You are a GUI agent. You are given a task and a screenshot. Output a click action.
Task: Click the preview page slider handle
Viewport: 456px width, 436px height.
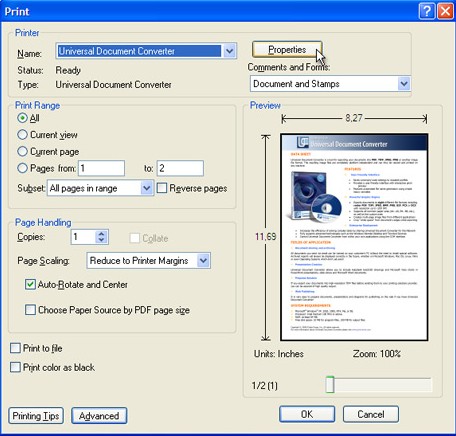click(330, 384)
